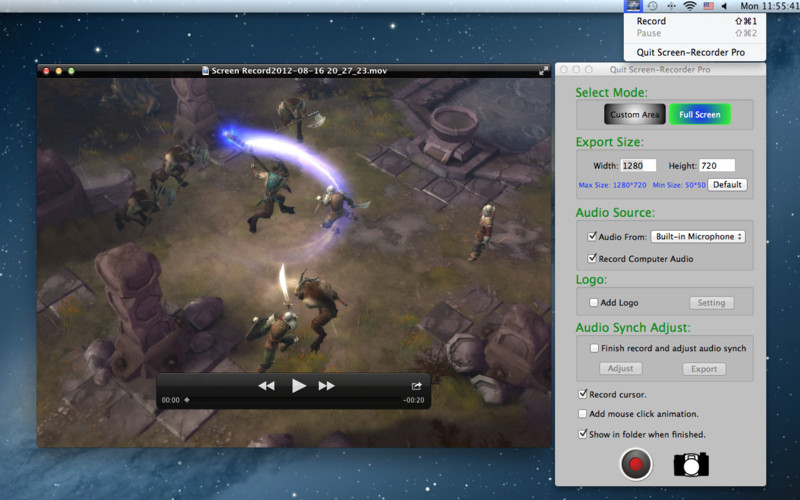This screenshot has width=800, height=500.
Task: Toggle Show in folder when finished
Action: point(582,434)
